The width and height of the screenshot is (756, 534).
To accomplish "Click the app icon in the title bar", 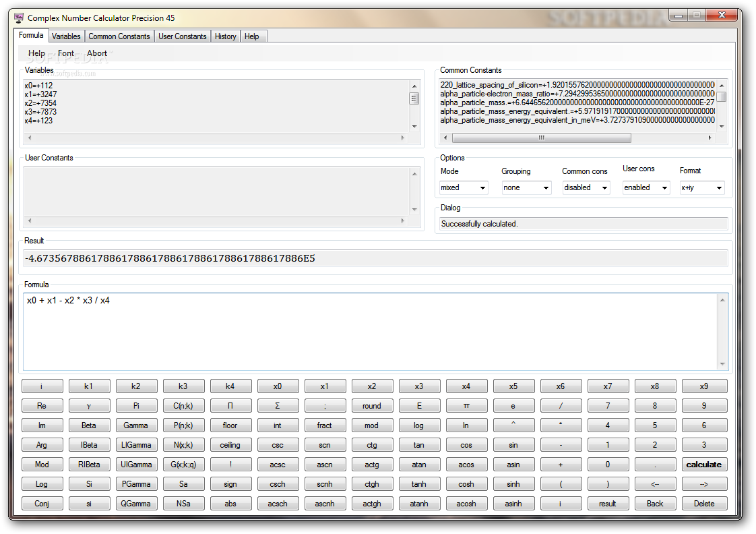I will [19, 18].
